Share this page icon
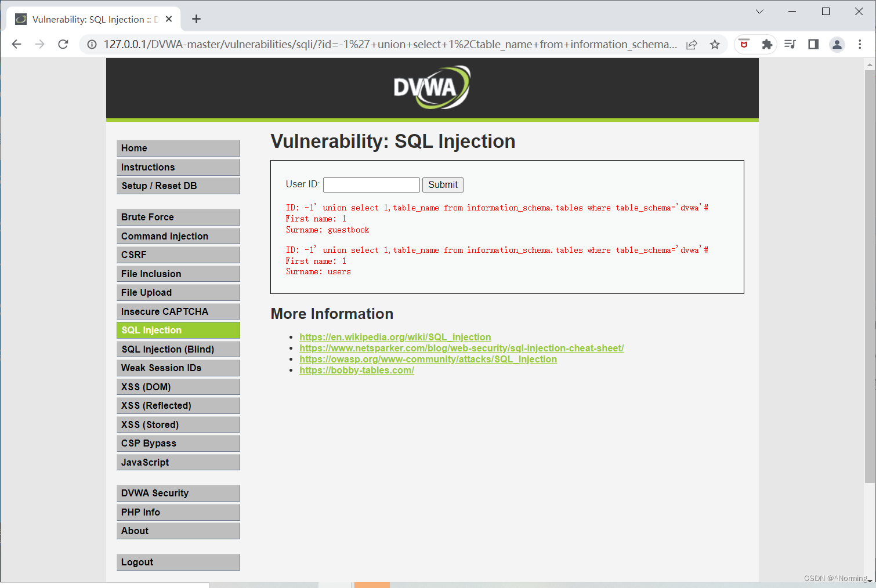 click(692, 45)
